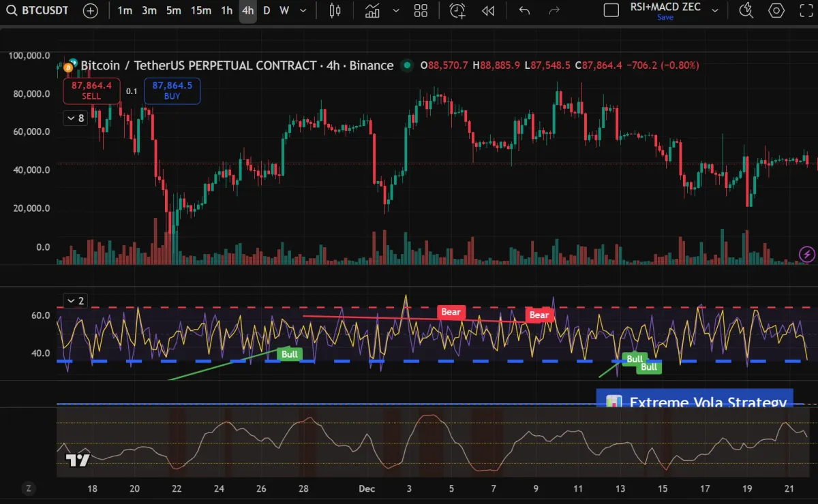
Task: Select the 15m timeframe
Action: click(201, 10)
